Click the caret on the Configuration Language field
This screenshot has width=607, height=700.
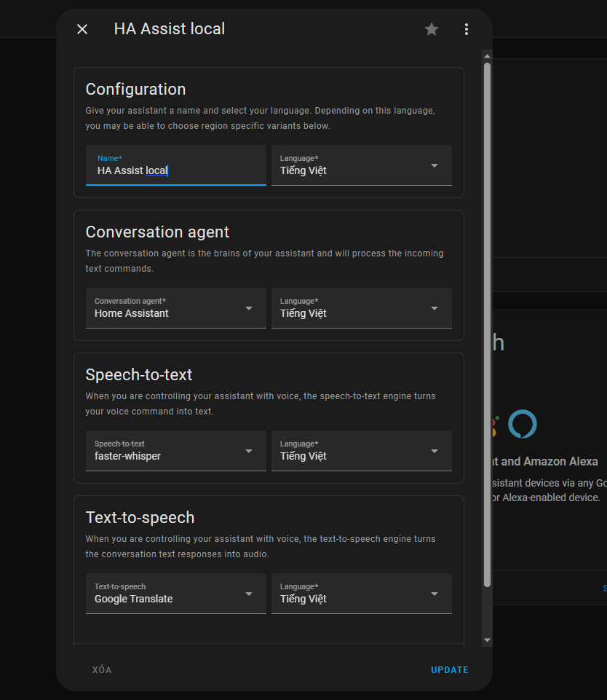point(435,165)
